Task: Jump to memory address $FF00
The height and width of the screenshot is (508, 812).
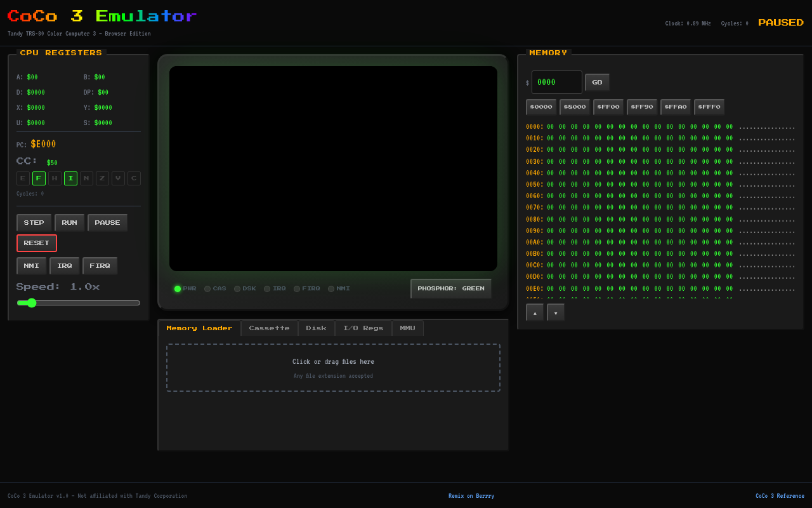Action: click(608, 107)
